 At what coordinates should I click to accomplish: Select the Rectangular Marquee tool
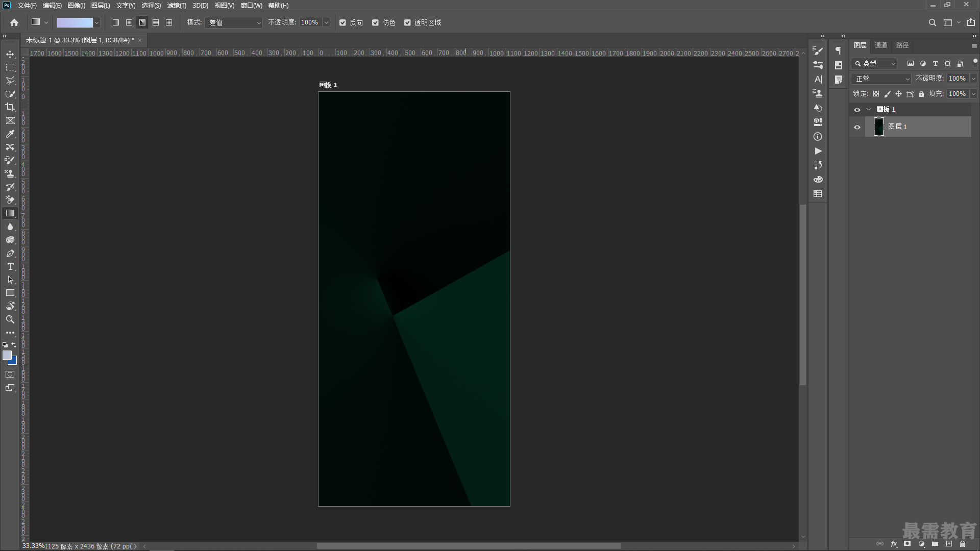(x=10, y=67)
